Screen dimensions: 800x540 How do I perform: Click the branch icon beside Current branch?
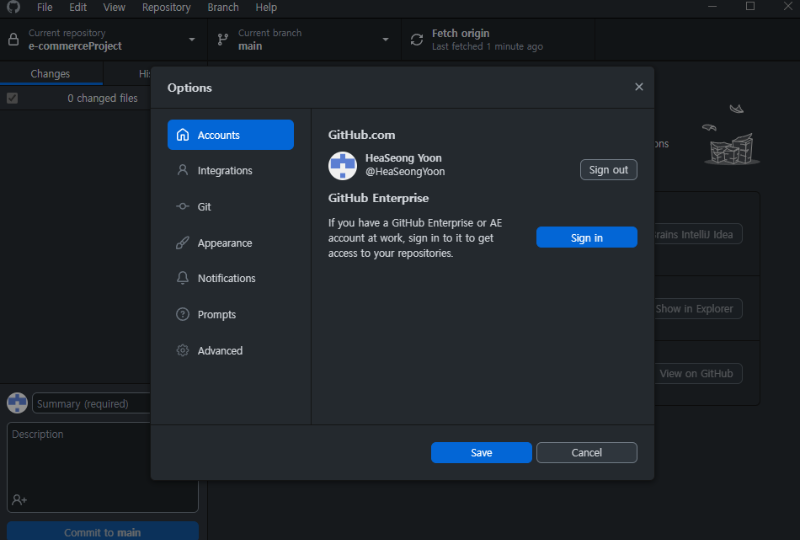pyautogui.click(x=223, y=39)
